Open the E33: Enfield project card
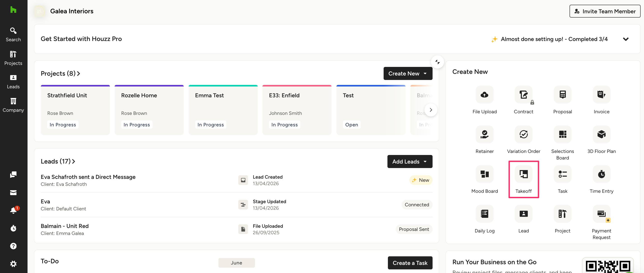Screen dimensions: 644x273 pos(297,110)
